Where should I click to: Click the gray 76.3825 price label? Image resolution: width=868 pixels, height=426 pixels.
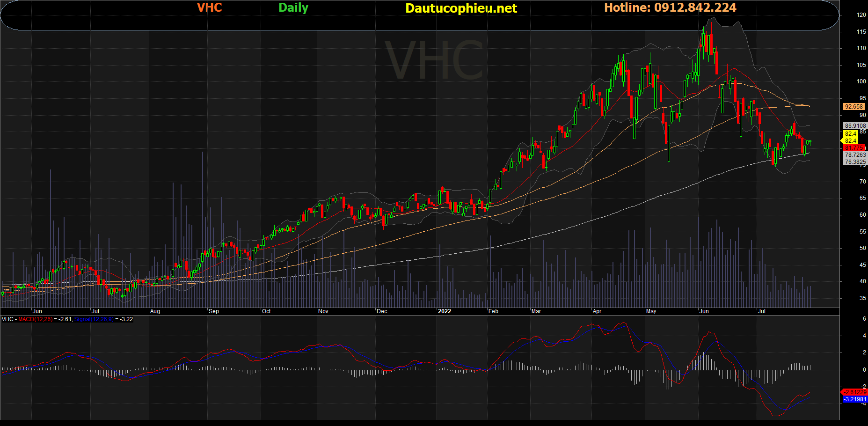(855, 162)
